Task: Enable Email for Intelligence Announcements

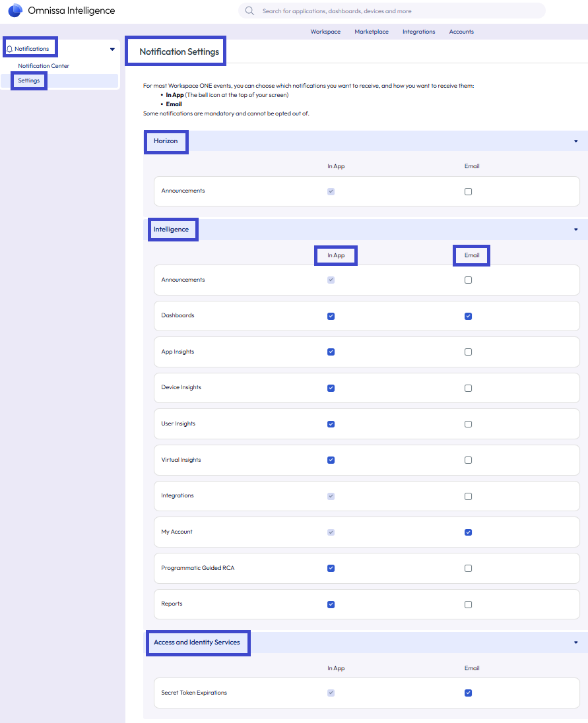Action: point(468,280)
